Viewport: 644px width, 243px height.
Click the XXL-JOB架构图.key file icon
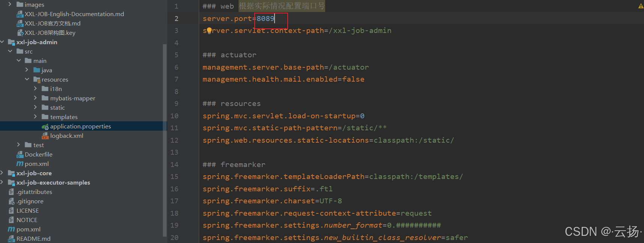coord(20,33)
